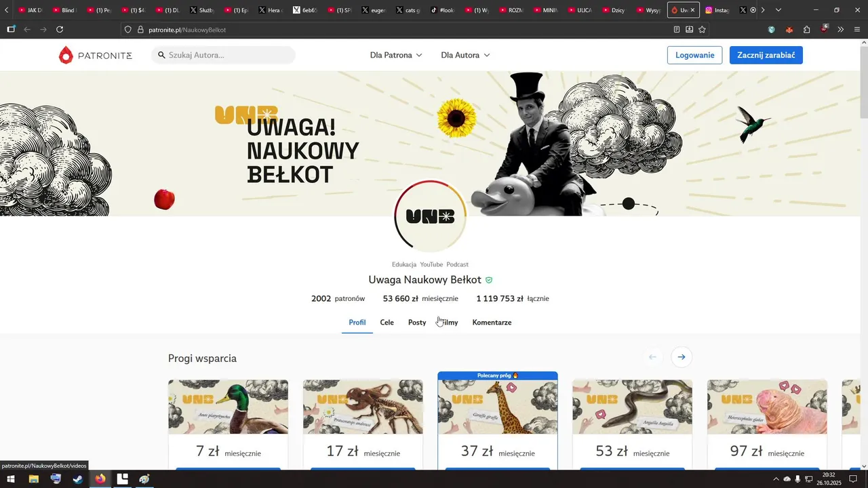868x488 pixels.
Task: Select the 7 zł duck tier card
Action: click(x=228, y=424)
